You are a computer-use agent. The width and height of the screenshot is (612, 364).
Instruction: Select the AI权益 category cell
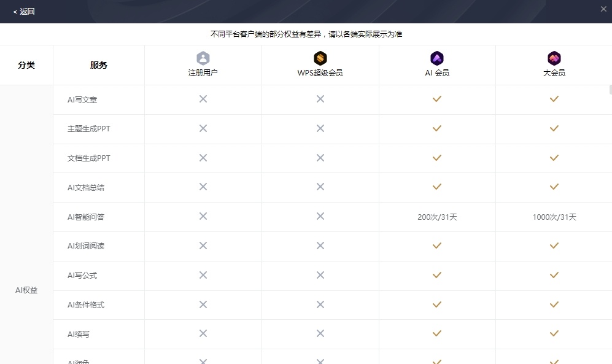pos(26,290)
